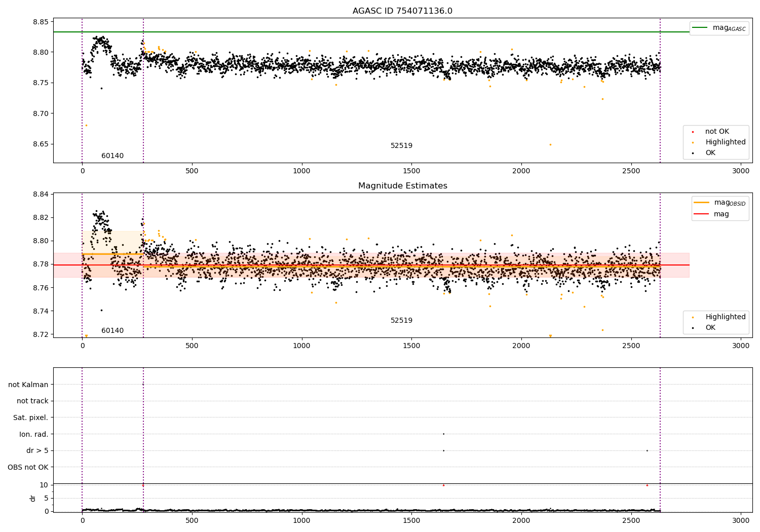Click the red triangle dr marker near 1650
The width and height of the screenshot is (760, 532).
[443, 485]
